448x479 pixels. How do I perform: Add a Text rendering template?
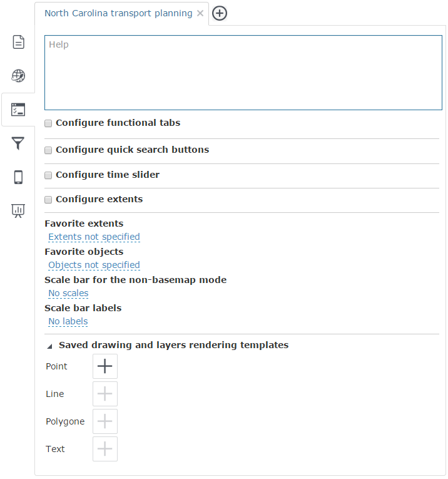click(105, 449)
